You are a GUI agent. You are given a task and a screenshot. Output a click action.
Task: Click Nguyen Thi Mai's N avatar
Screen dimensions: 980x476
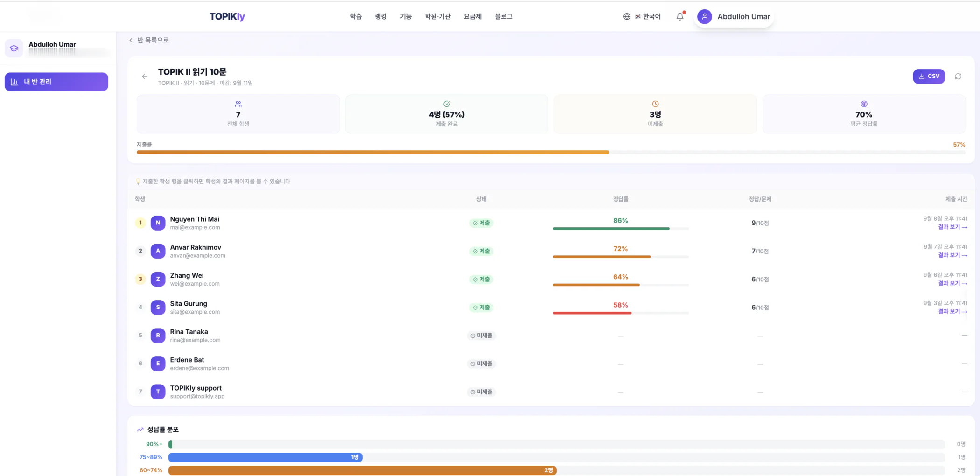(158, 223)
